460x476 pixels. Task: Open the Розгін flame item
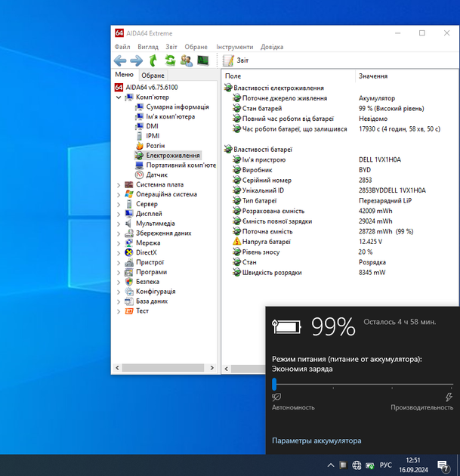[156, 146]
